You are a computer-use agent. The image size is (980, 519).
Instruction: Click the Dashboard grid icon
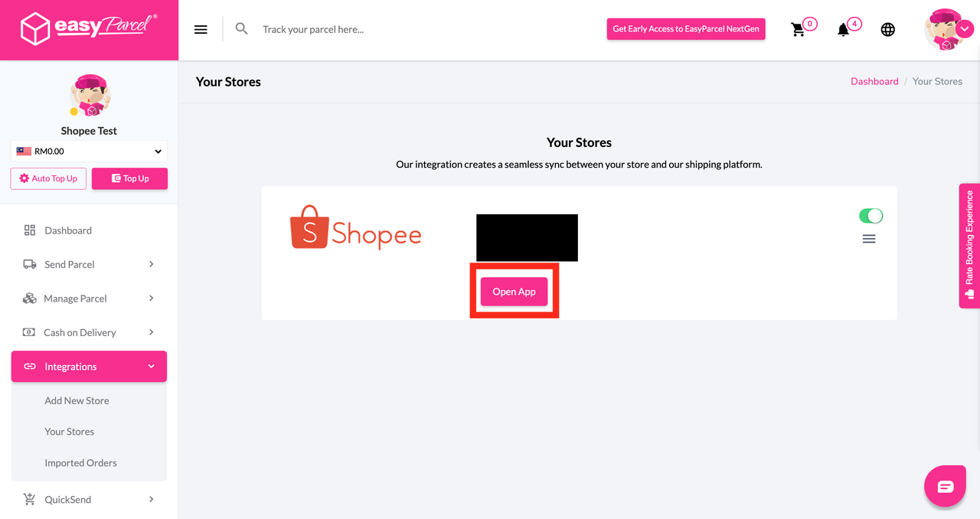30,230
